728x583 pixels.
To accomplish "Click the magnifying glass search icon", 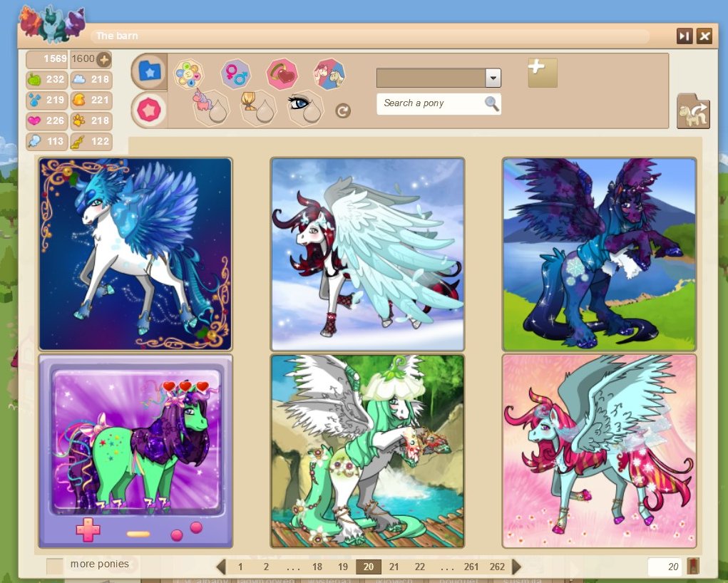I will pos(491,103).
